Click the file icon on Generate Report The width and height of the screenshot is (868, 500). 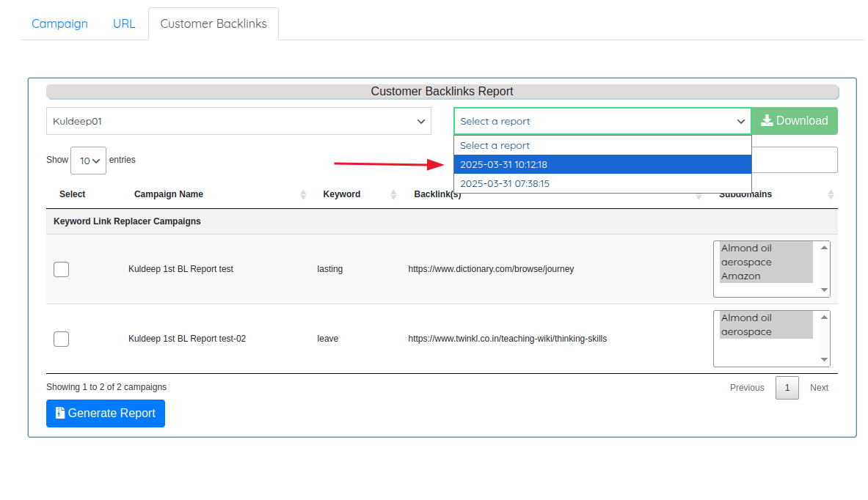tap(59, 413)
